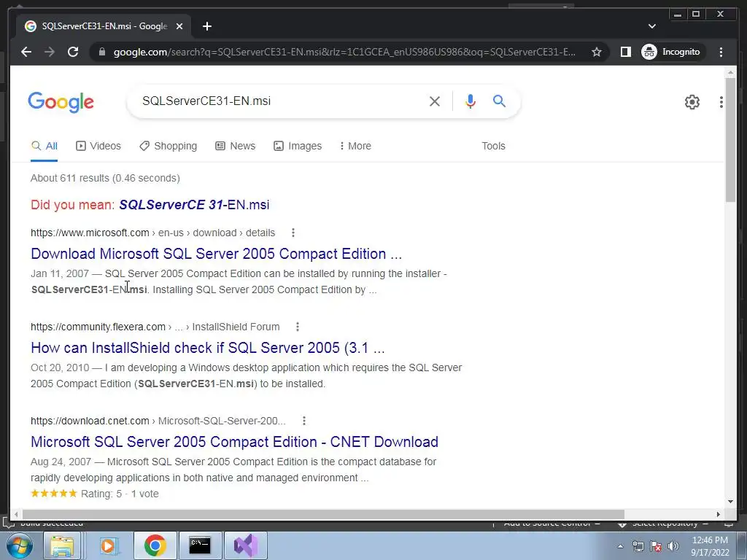
Task: Click the 'SQLServerCE 31-EN.msi' suggestion
Action: [x=194, y=205]
